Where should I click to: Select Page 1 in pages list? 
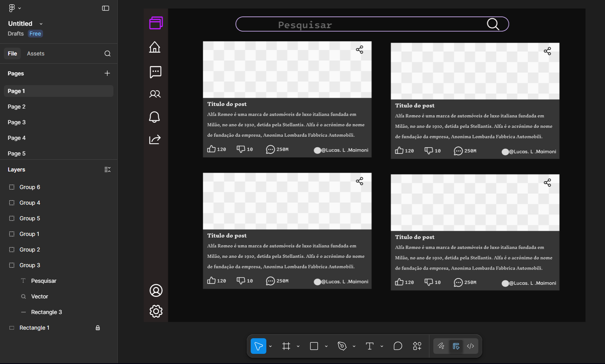coord(59,91)
